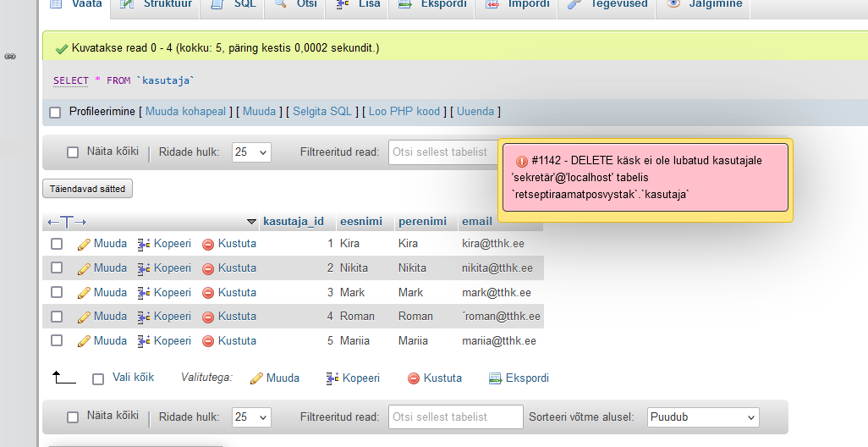Click the bottom Otsi sellest tabelist field
This screenshot has height=447, width=868.
coord(456,417)
